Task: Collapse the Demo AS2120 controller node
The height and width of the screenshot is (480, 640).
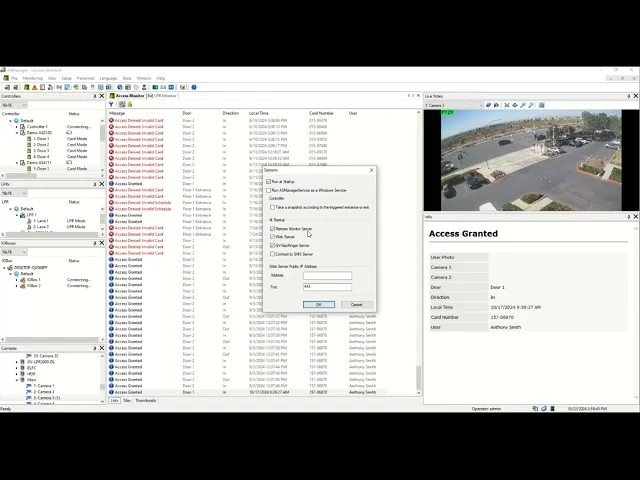Action: [x=17, y=133]
